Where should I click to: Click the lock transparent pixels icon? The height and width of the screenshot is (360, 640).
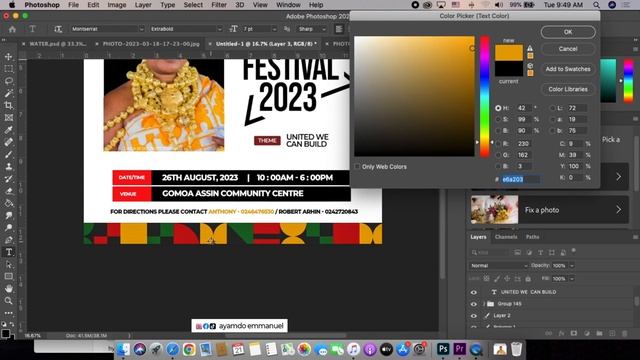tap(487, 279)
